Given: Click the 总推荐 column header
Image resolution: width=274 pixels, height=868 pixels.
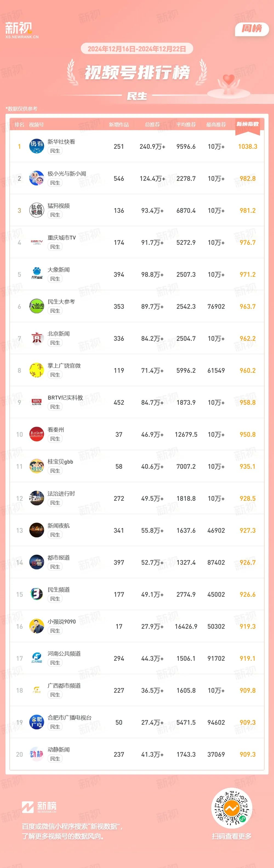Looking at the screenshot, I should pyautogui.click(x=153, y=125).
